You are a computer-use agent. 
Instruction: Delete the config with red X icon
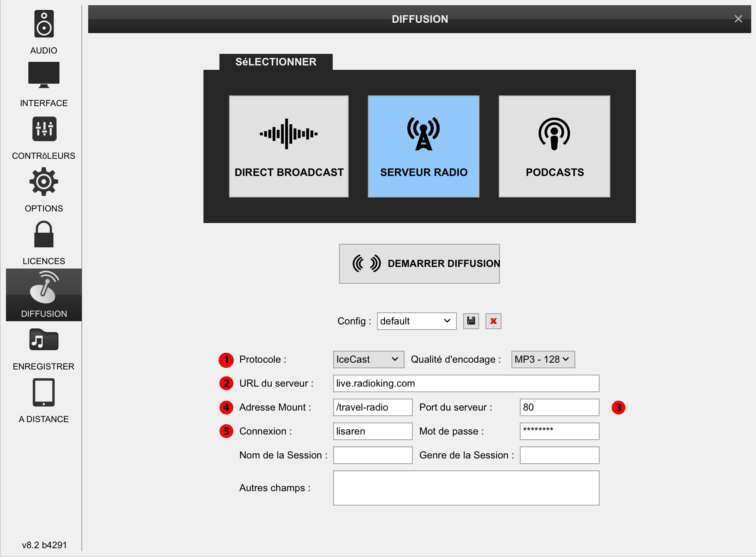coord(493,321)
